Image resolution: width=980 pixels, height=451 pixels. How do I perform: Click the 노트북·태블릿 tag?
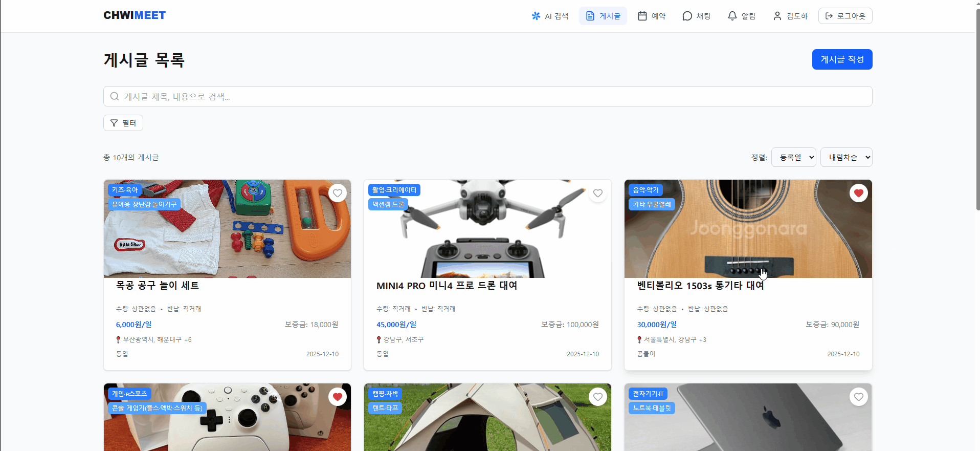click(652, 408)
